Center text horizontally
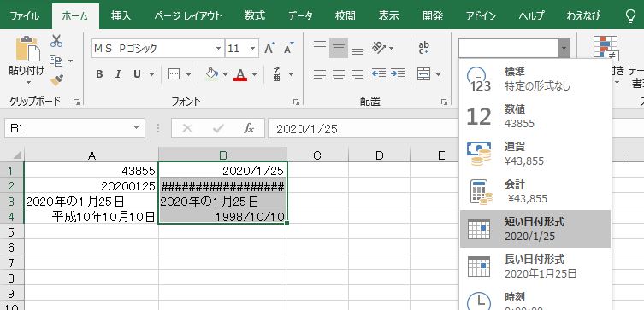The width and height of the screenshot is (644, 310). pyautogui.click(x=339, y=74)
